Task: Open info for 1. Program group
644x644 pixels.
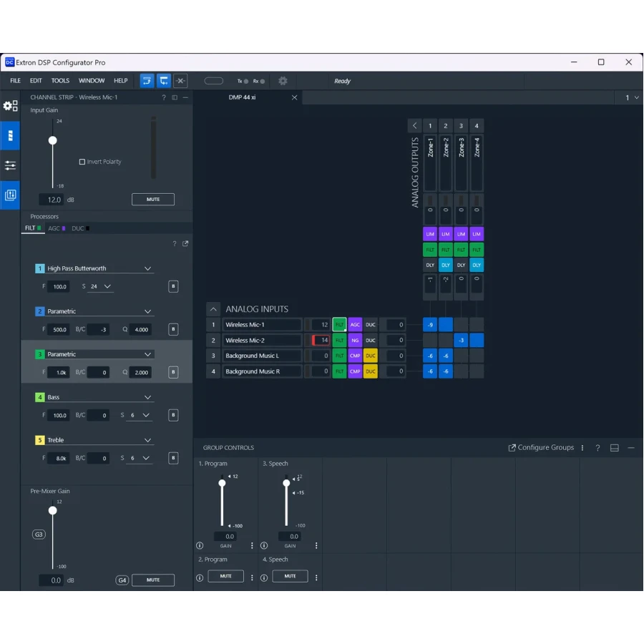Action: 200,545
